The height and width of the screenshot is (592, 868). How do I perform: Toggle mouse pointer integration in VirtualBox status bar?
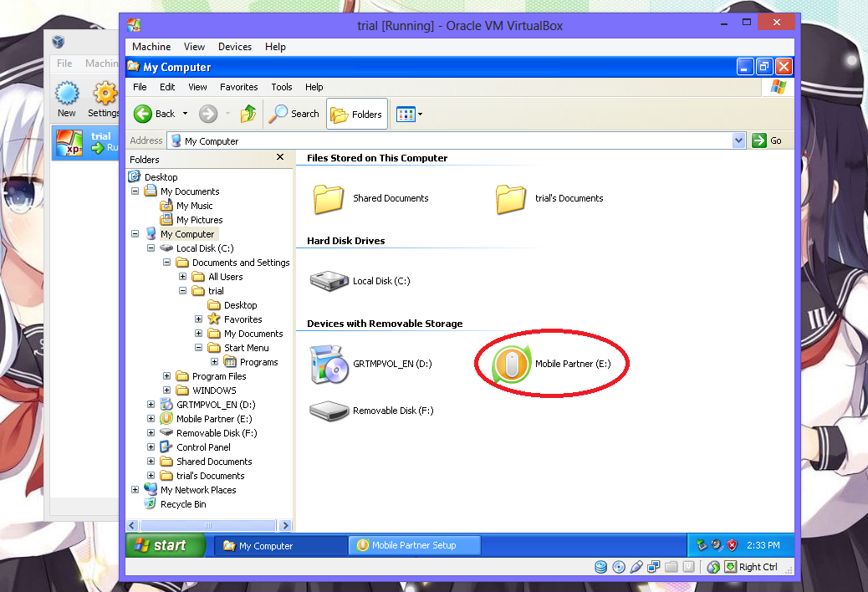(713, 566)
